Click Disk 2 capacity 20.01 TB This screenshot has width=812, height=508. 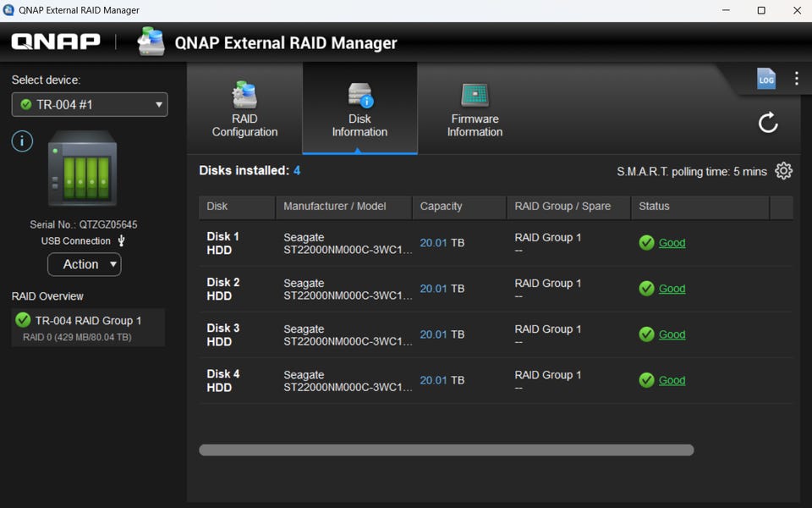442,288
